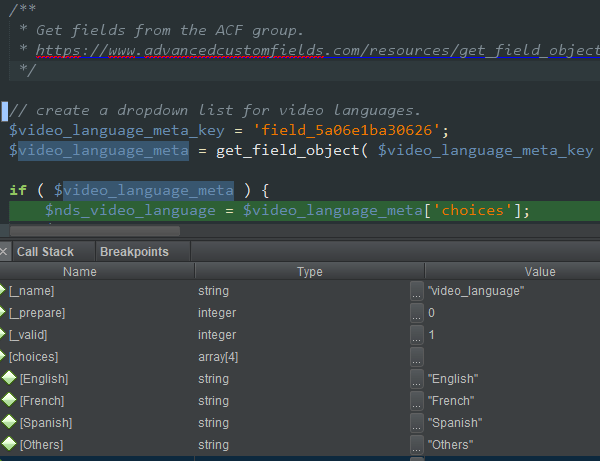This screenshot has height=461, width=600.
Task: Click the green diamond icon beside [Spanish]
Action: (9, 422)
